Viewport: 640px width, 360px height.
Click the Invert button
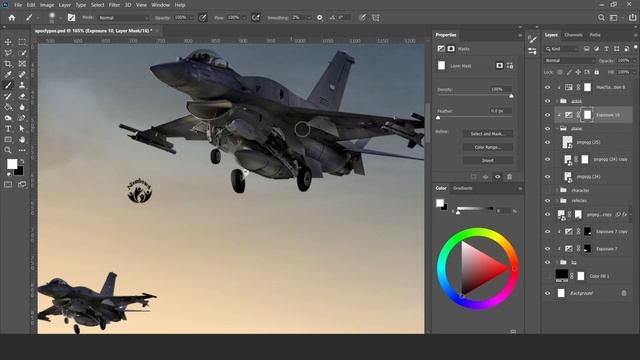(488, 160)
